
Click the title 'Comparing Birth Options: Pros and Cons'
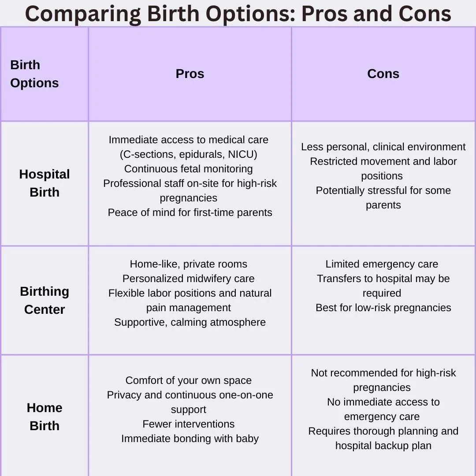[x=238, y=14]
